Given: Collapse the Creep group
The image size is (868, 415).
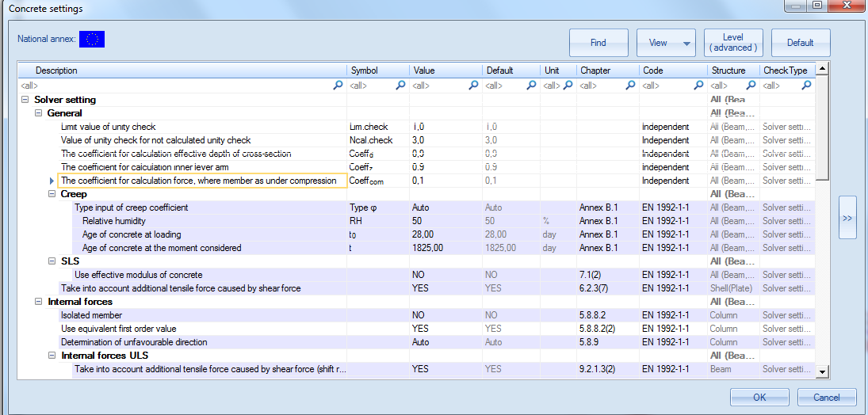Looking at the screenshot, I should pos(52,194).
